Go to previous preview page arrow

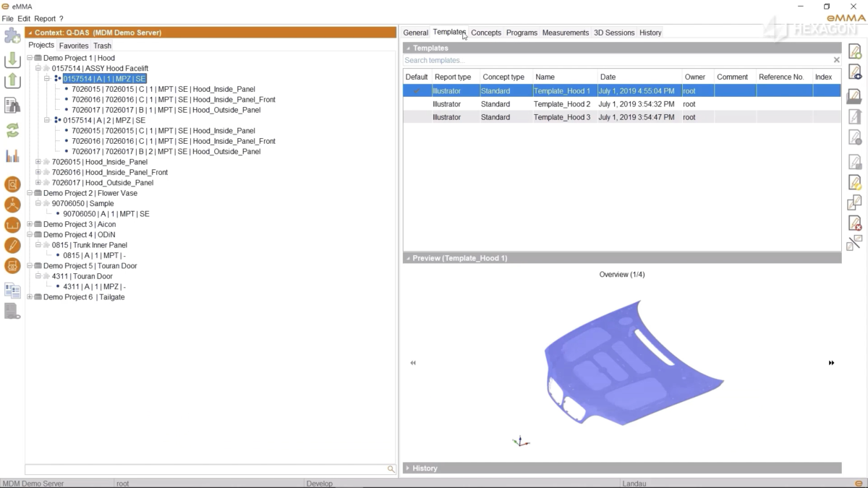point(413,363)
